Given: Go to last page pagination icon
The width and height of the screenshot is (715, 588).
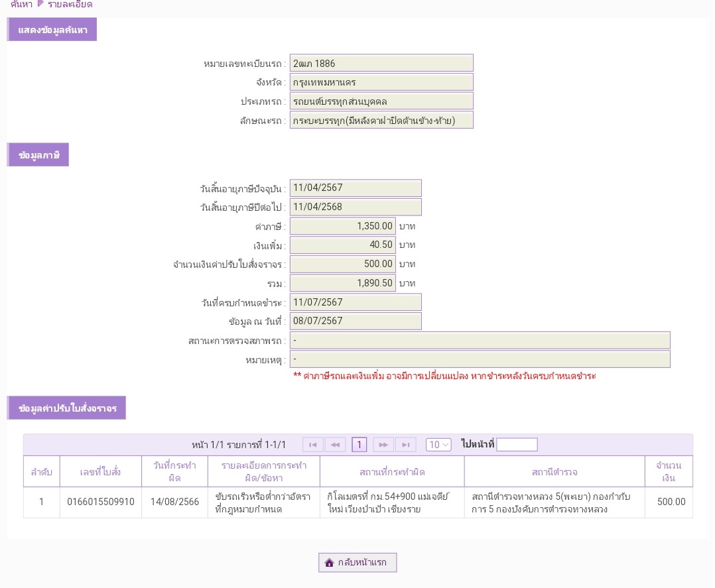Looking at the screenshot, I should (406, 444).
